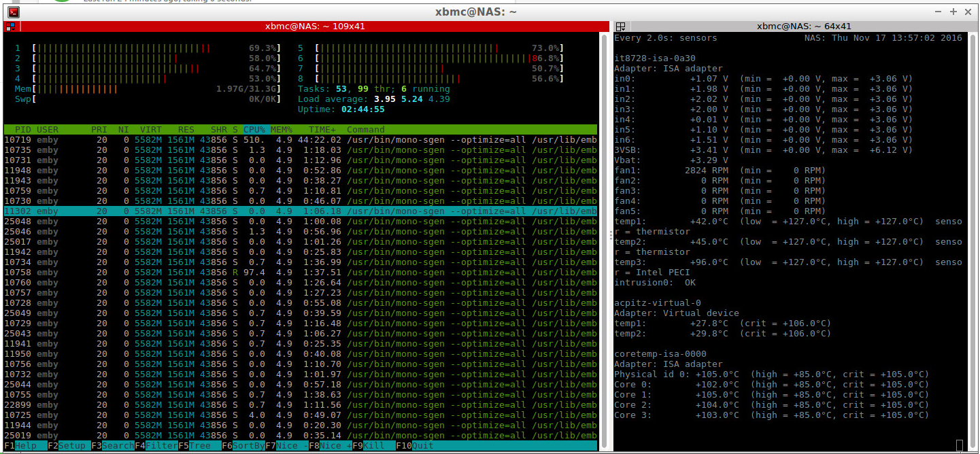
Task: Click the fan1 2824 RPM reading
Action: [720, 171]
